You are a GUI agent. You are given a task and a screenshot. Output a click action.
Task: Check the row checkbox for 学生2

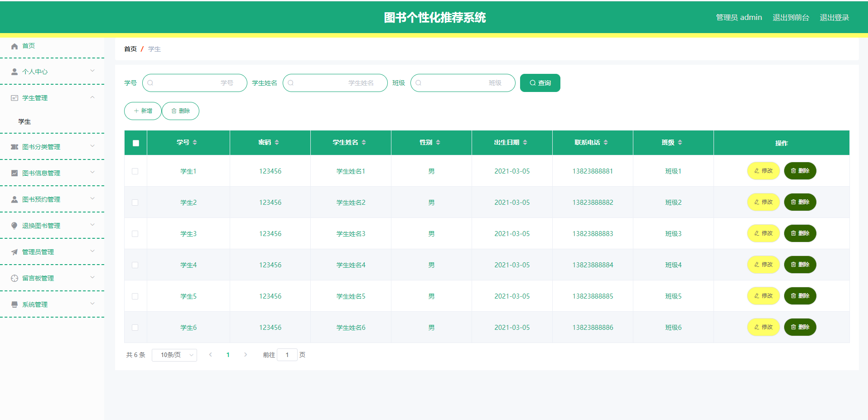[x=135, y=203]
